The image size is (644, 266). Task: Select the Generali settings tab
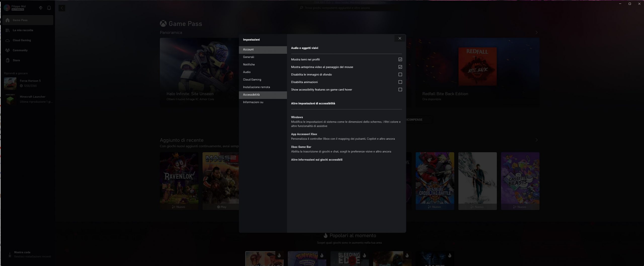point(263,57)
